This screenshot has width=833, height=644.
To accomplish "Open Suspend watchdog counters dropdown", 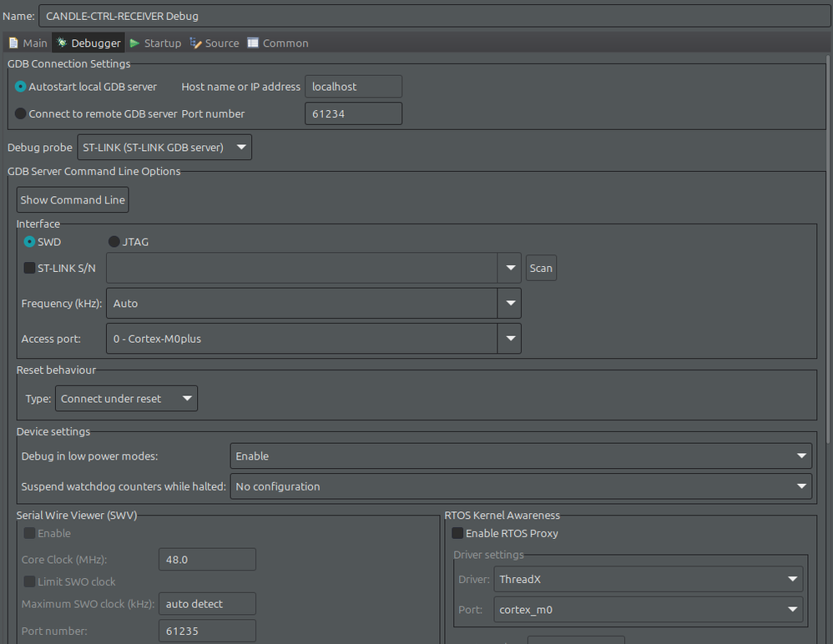I will [x=521, y=486].
